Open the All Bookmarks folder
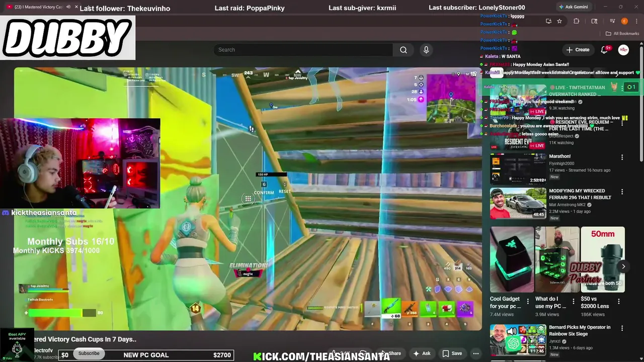The height and width of the screenshot is (362, 644). pos(622,34)
